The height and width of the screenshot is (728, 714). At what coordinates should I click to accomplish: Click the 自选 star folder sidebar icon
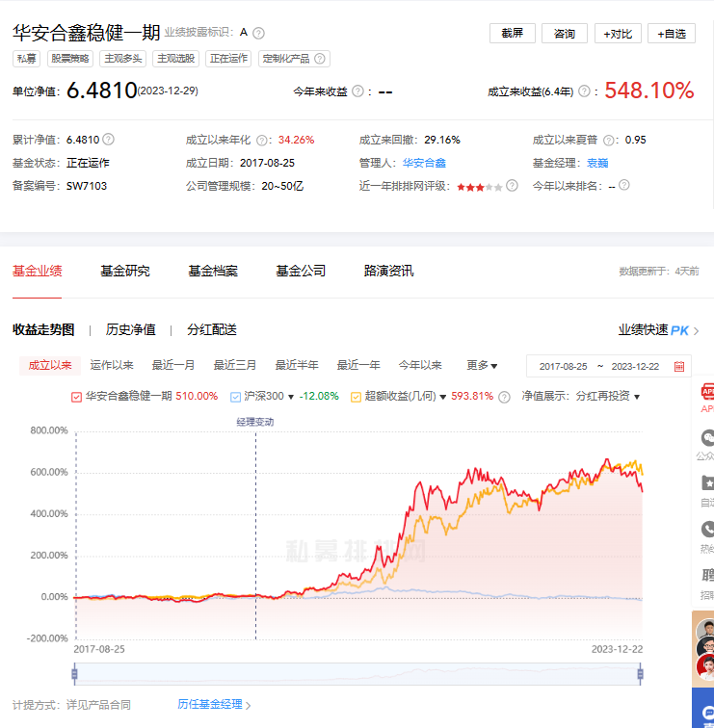pos(707,482)
